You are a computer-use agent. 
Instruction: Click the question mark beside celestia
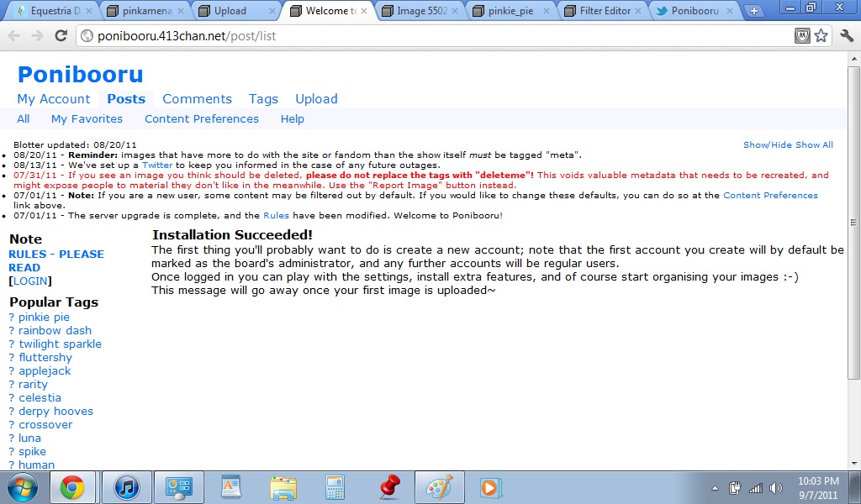pos(12,397)
